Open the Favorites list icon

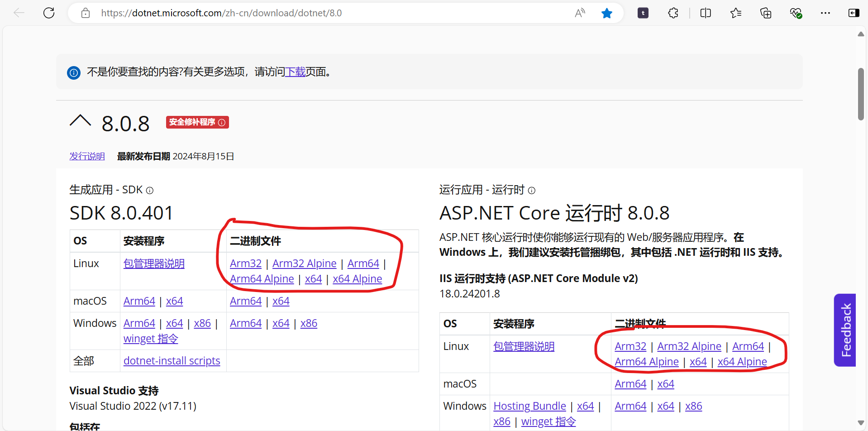pos(735,13)
